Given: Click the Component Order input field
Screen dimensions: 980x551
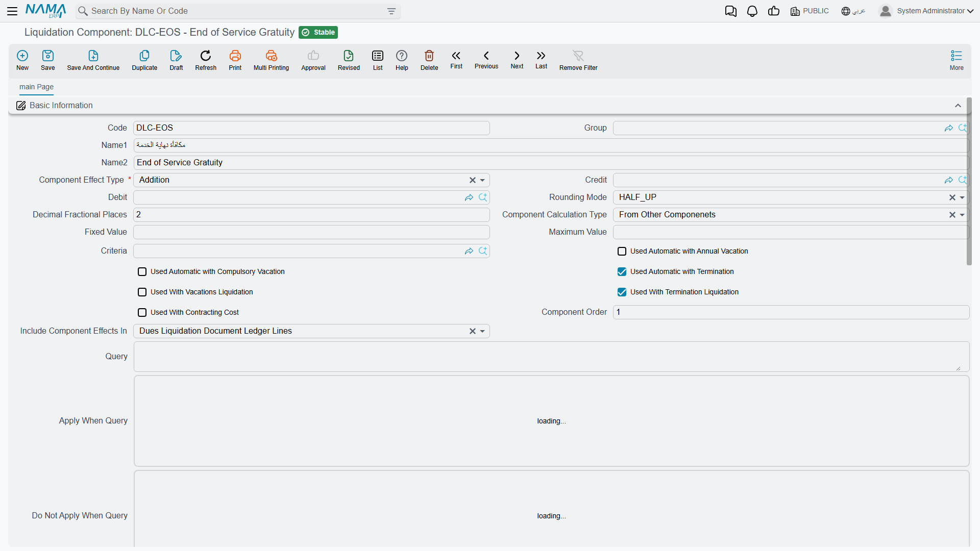Looking at the screenshot, I should pyautogui.click(x=791, y=312).
